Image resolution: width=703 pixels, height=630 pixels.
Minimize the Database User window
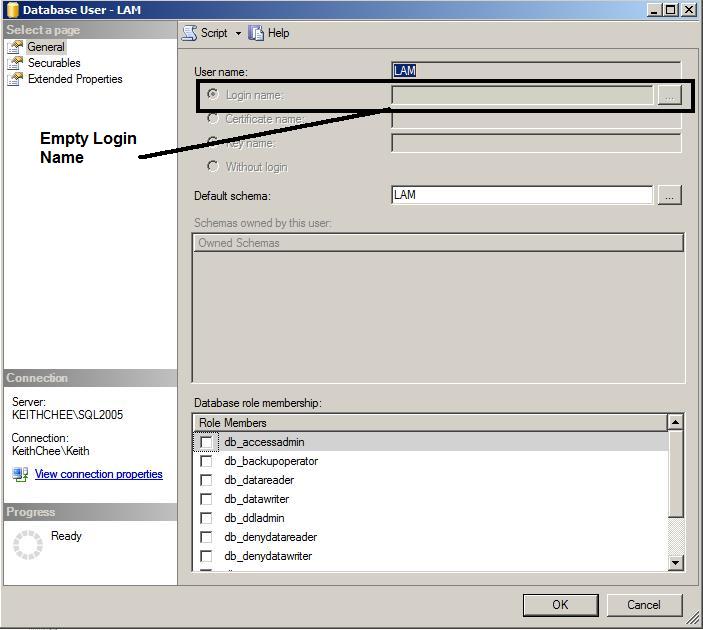[654, 9]
